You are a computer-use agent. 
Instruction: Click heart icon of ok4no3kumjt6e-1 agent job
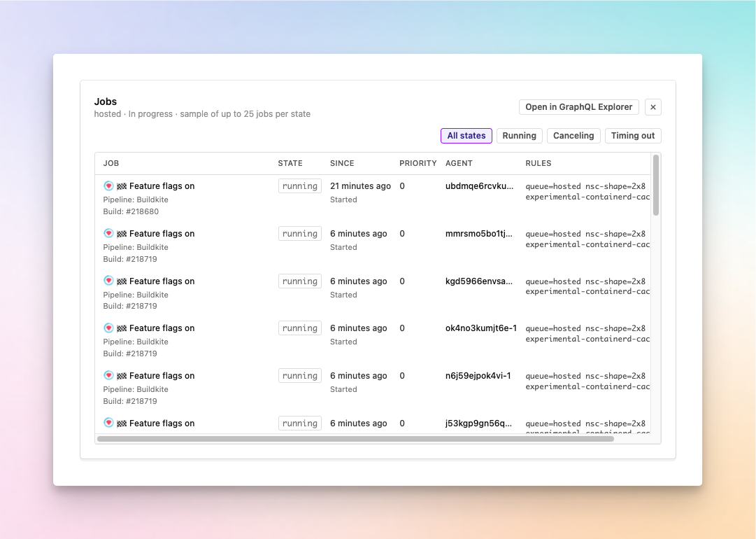coord(108,328)
